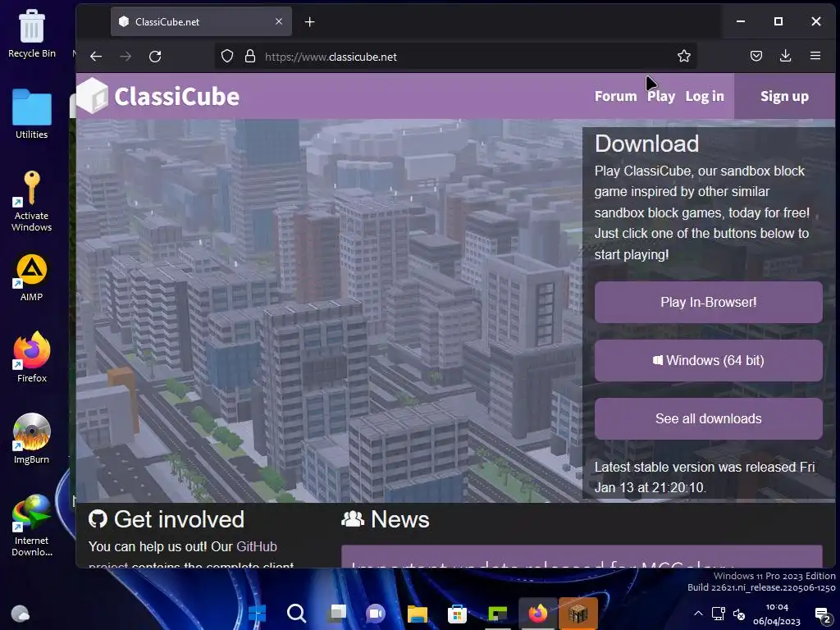This screenshot has height=630, width=840.
Task: Select the Internet Download Manager shortcut
Action: pos(32,526)
